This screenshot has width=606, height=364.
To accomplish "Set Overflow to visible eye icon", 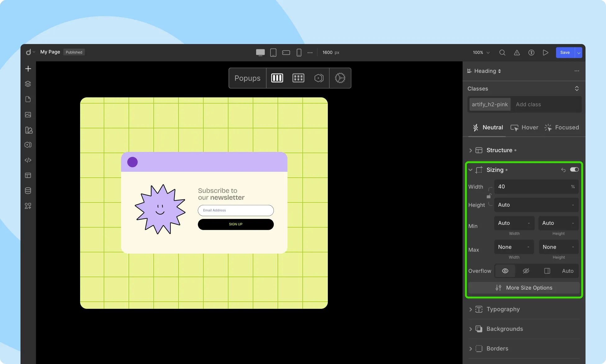I will [x=505, y=271].
